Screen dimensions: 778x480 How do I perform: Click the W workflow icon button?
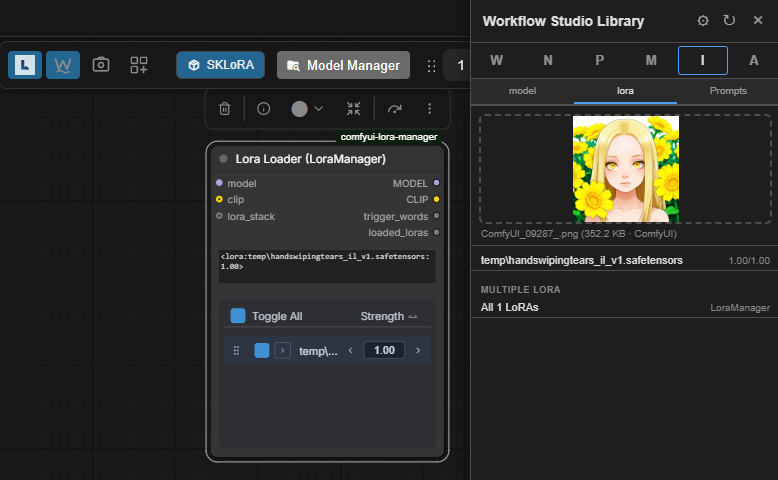click(63, 65)
